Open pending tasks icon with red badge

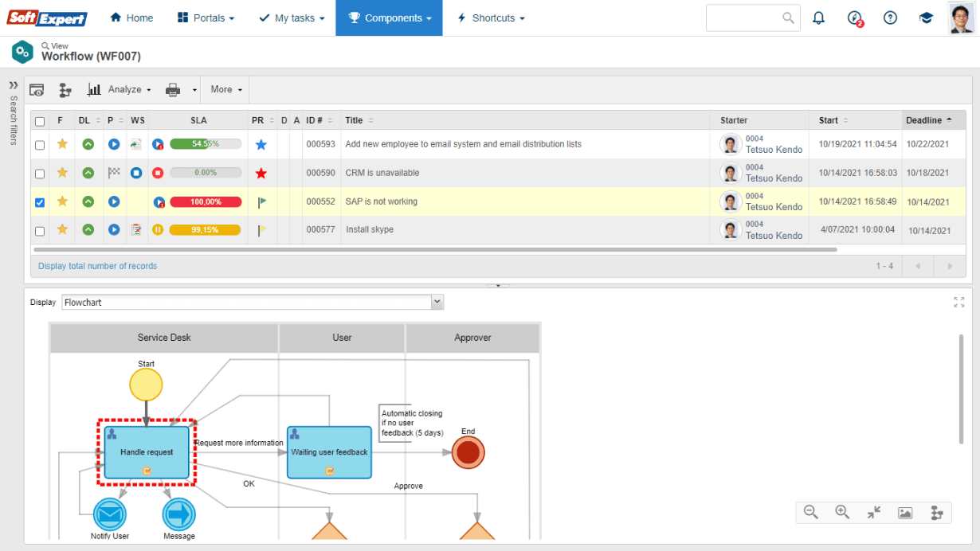pos(855,18)
